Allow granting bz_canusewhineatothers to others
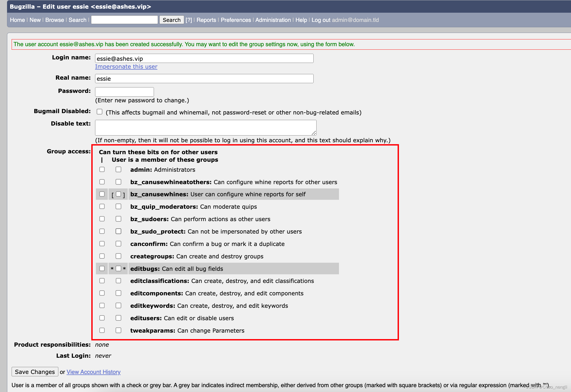 102,182
